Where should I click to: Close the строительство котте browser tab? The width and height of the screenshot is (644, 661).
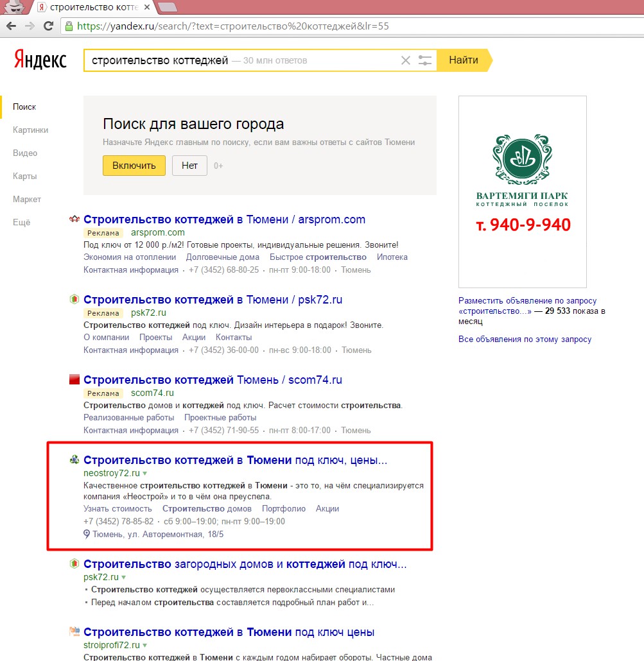[147, 7]
